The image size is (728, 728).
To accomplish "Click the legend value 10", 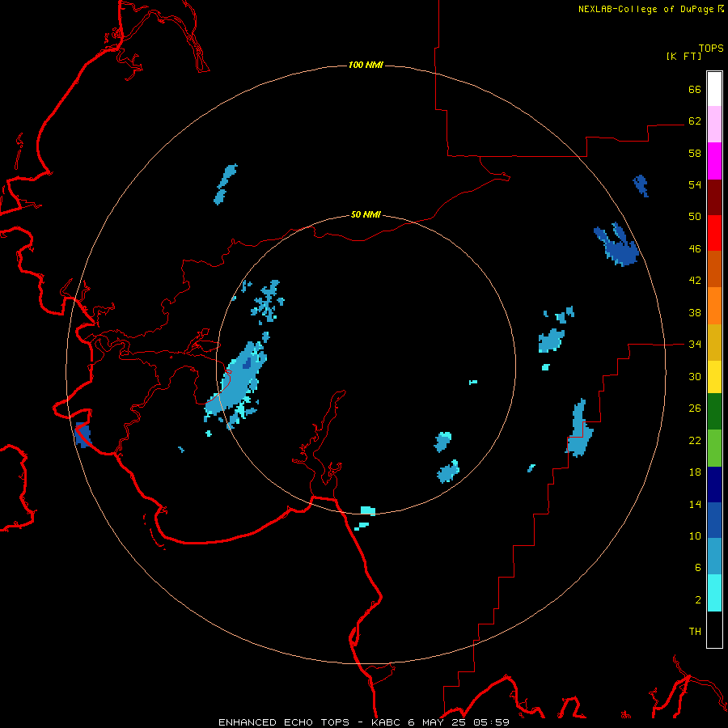I will tap(695, 536).
